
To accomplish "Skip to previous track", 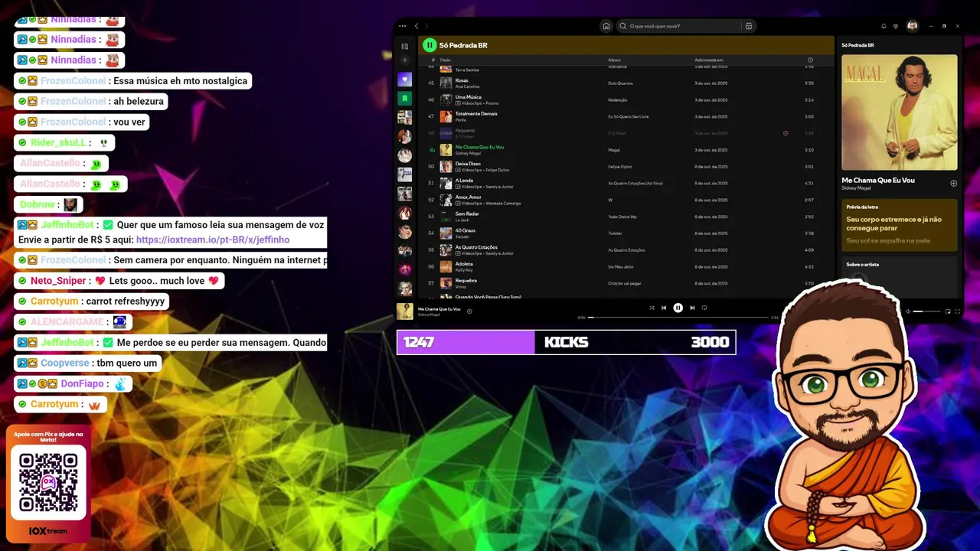I will point(664,308).
